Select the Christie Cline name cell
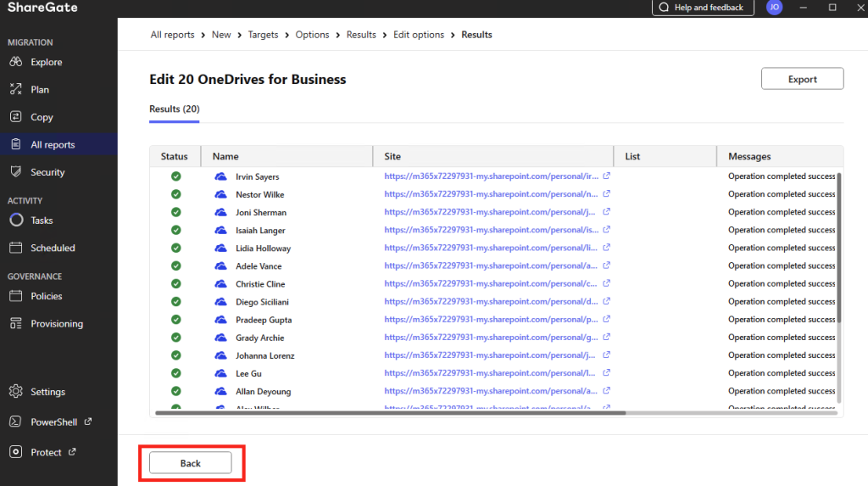868x486 pixels. [260, 284]
